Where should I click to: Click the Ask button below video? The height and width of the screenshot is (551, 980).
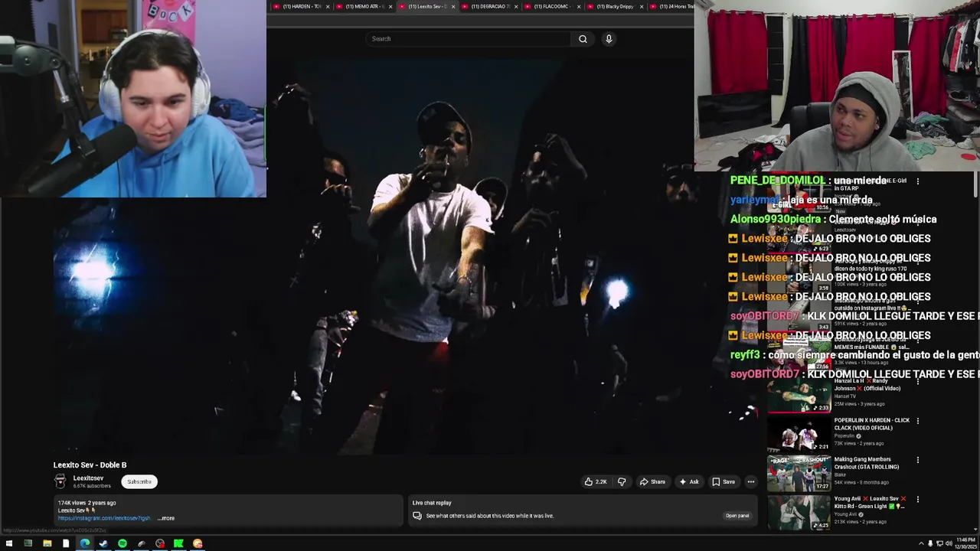click(x=689, y=481)
